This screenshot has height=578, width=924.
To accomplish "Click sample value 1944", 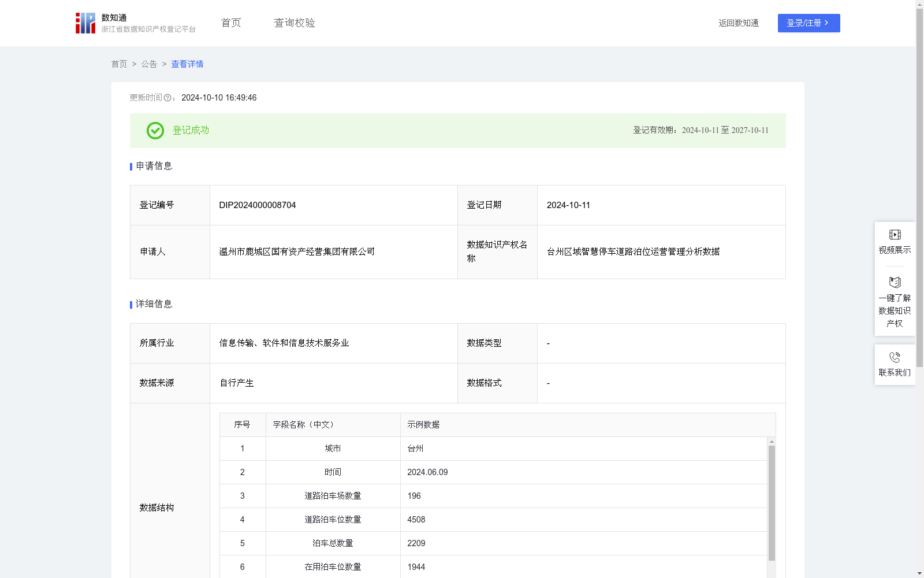I will pyautogui.click(x=416, y=567).
